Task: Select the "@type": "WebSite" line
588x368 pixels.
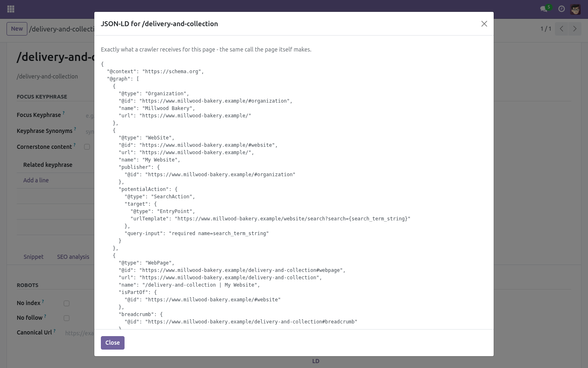Action: click(147, 138)
